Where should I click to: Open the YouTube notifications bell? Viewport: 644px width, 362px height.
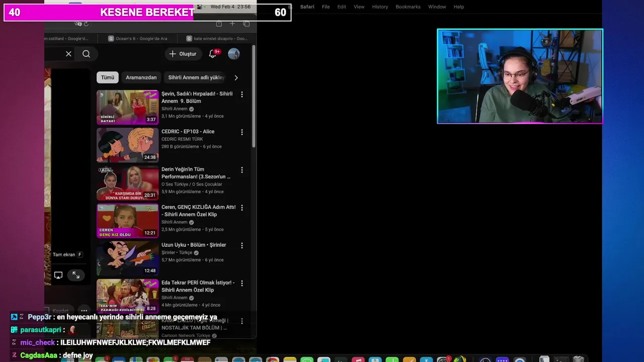(x=213, y=54)
